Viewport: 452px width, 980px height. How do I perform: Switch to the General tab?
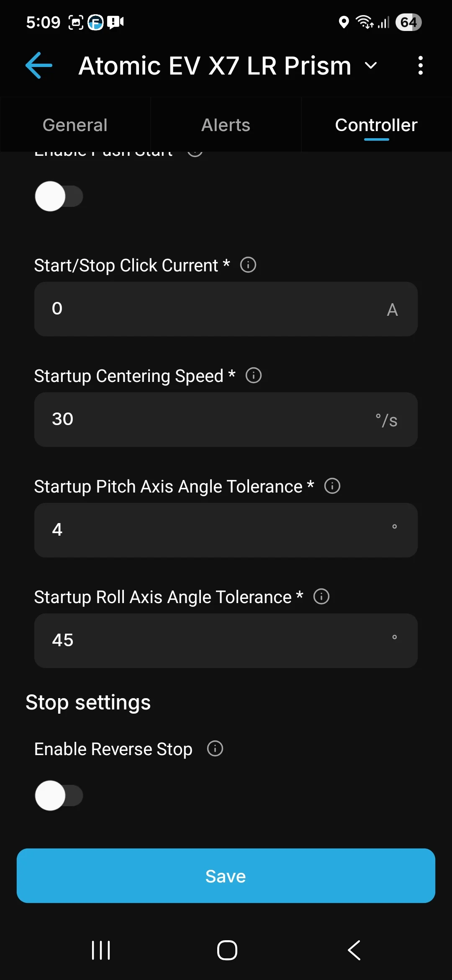click(75, 125)
